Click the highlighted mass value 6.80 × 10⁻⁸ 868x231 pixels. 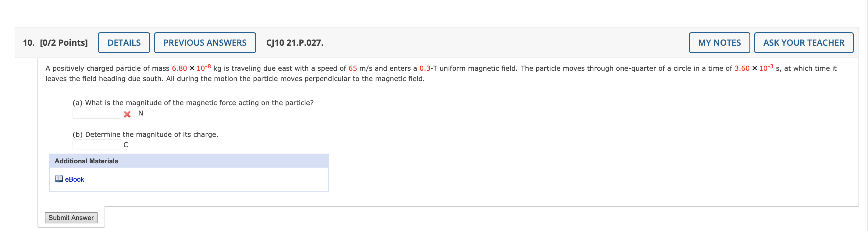(191, 67)
